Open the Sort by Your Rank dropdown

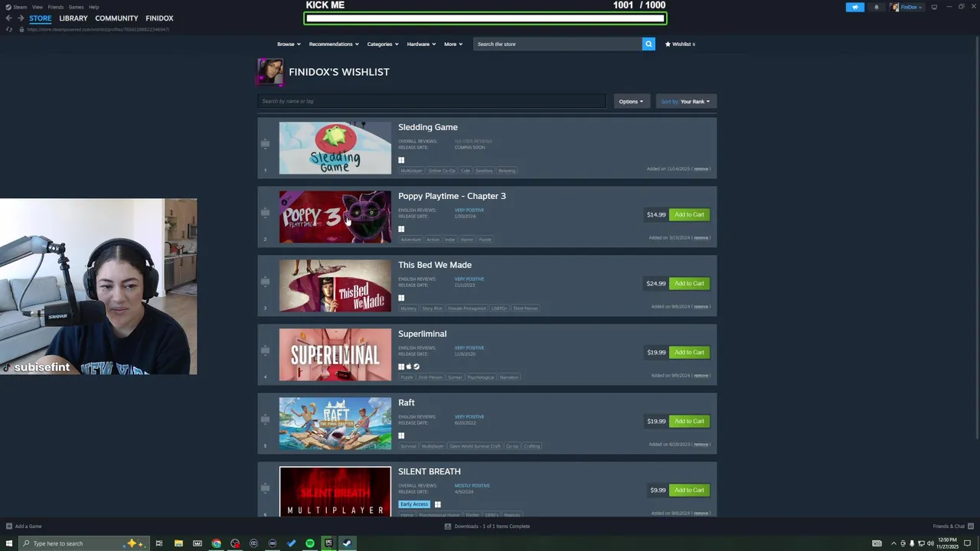(x=686, y=101)
